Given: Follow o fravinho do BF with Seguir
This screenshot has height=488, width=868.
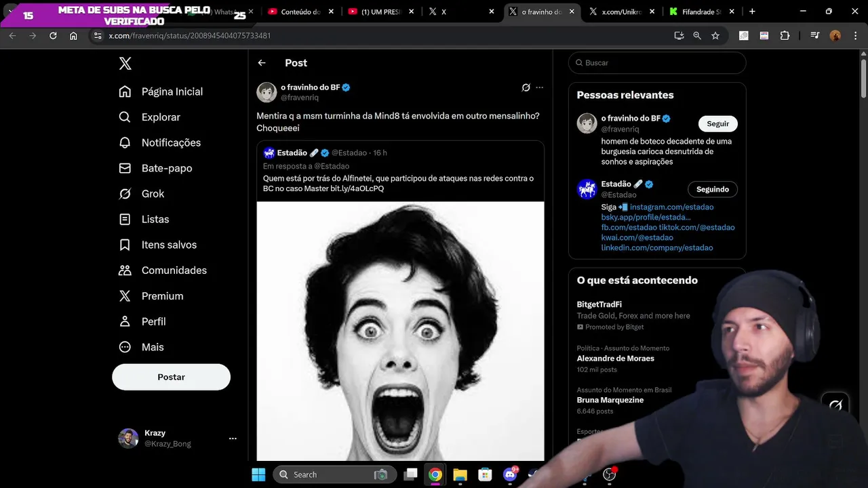Looking at the screenshot, I should [x=717, y=124].
